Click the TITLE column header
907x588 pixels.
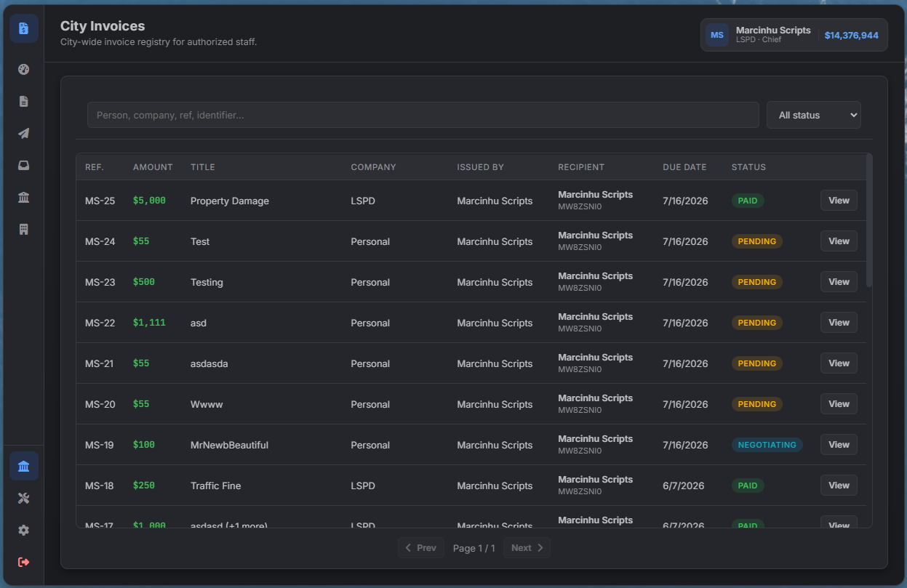(x=203, y=167)
